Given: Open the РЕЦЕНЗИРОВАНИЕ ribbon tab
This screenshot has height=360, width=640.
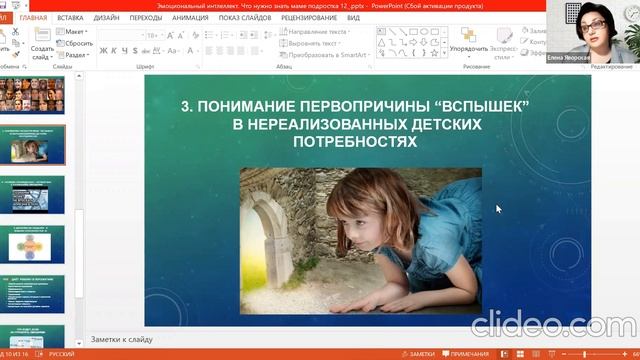Looking at the screenshot, I should (309, 18).
